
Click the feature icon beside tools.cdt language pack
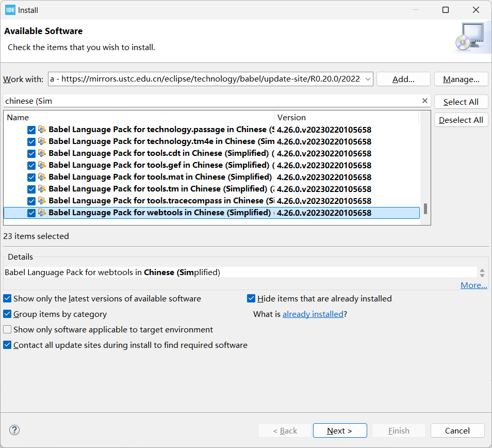[42, 153]
